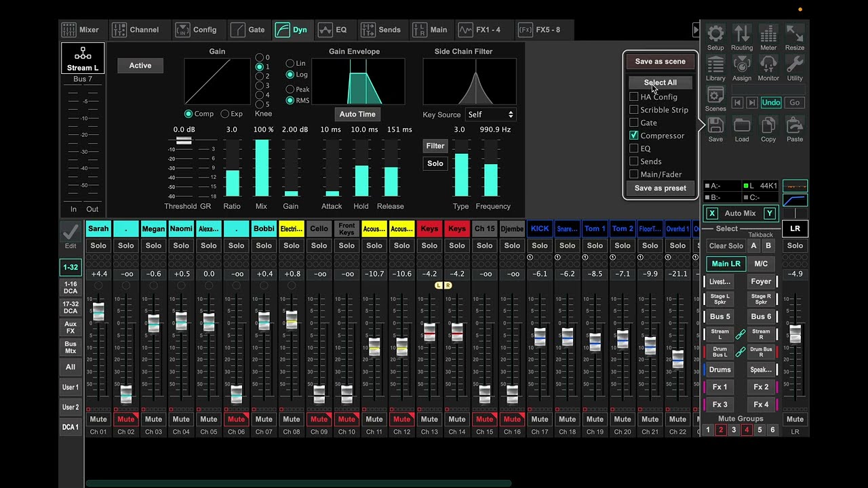Select the Peak detection radio button
The height and width of the screenshot is (488, 868).
click(x=290, y=89)
